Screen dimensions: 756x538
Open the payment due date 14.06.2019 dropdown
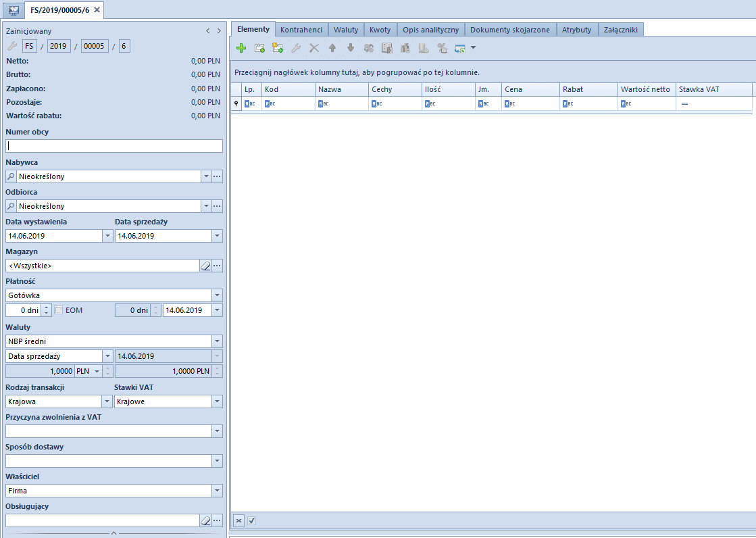tap(217, 310)
